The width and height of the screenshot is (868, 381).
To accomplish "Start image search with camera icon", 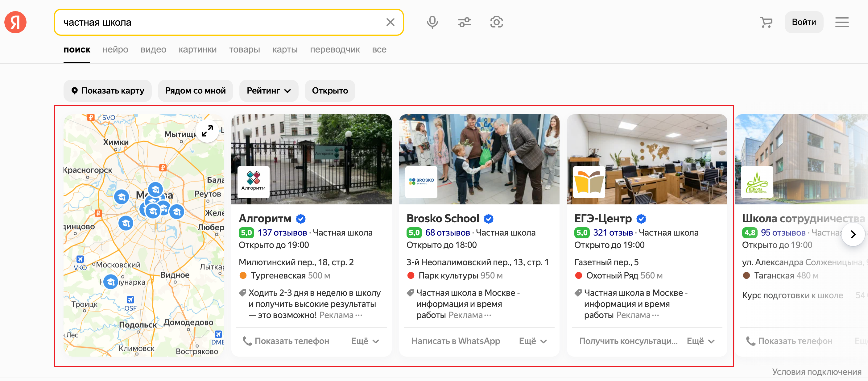I will (496, 22).
